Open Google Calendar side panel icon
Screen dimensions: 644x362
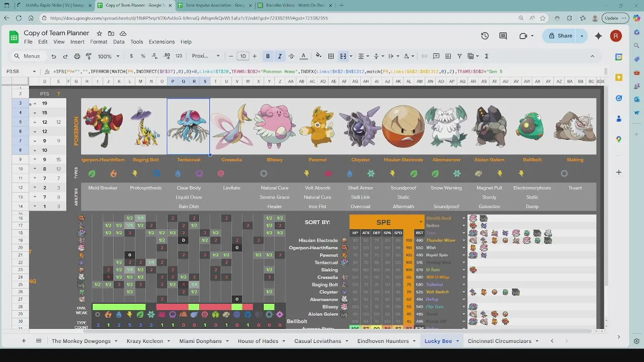click(619, 57)
